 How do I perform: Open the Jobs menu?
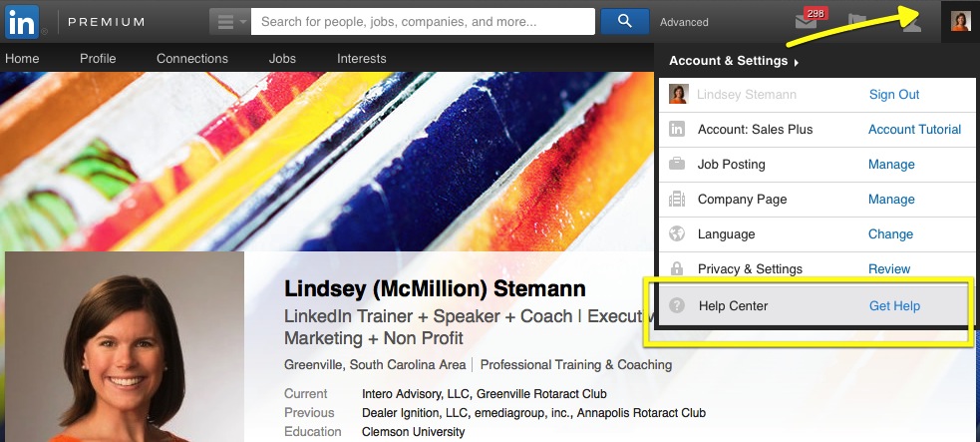point(282,58)
